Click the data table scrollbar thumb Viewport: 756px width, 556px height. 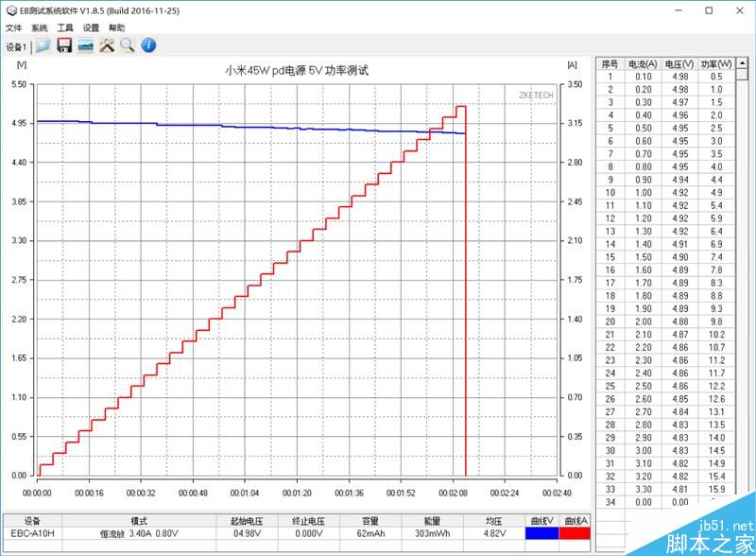tap(742, 75)
